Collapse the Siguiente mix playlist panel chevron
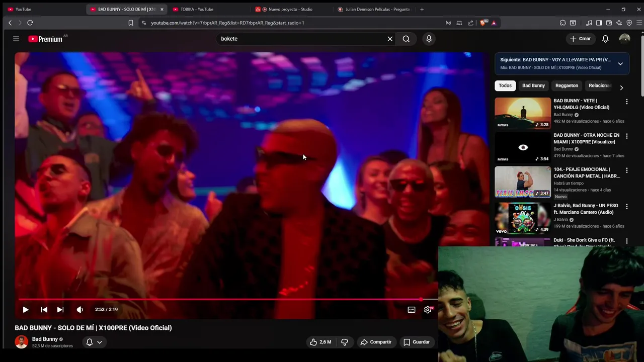The image size is (644, 362). pyautogui.click(x=620, y=64)
